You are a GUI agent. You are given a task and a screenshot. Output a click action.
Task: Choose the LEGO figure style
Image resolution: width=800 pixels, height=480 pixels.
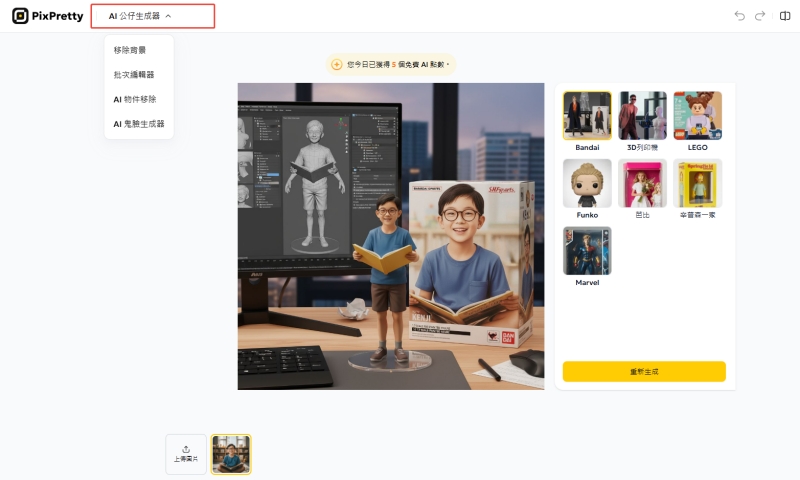[x=697, y=116]
